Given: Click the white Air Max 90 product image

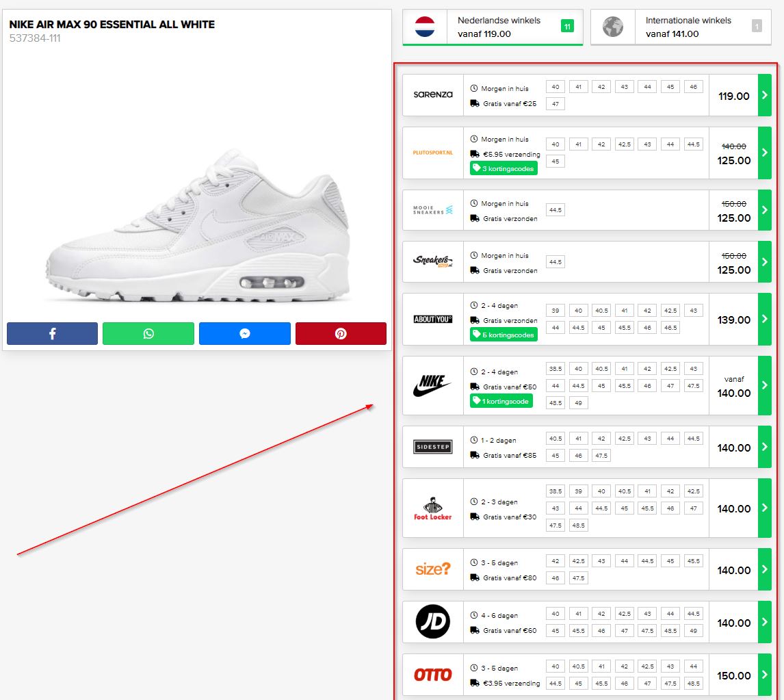Looking at the screenshot, I should tap(198, 226).
